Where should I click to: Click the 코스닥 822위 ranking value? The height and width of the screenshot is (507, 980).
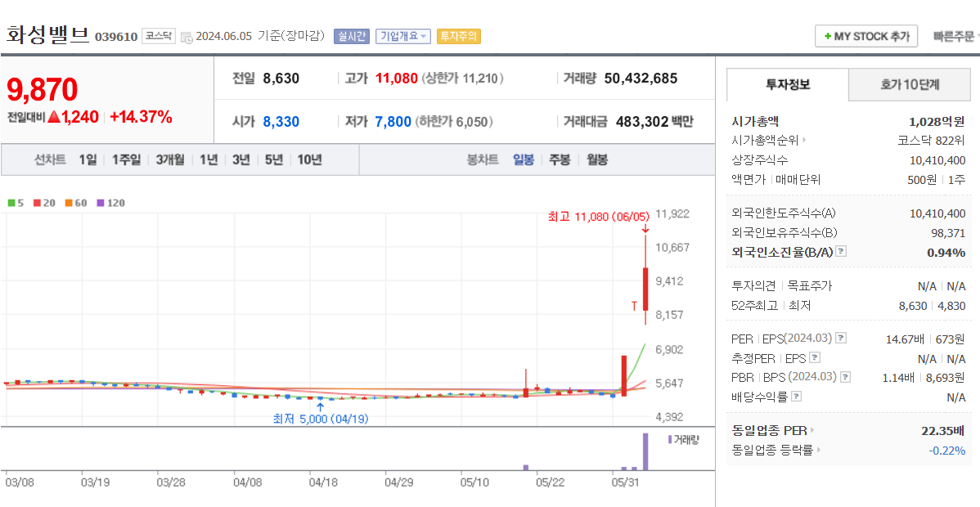931,140
